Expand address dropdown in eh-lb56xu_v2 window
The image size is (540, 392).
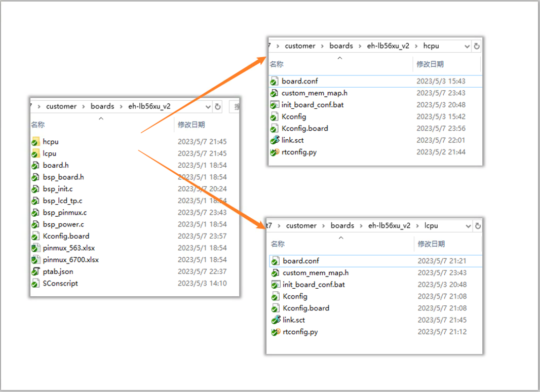[x=208, y=107]
